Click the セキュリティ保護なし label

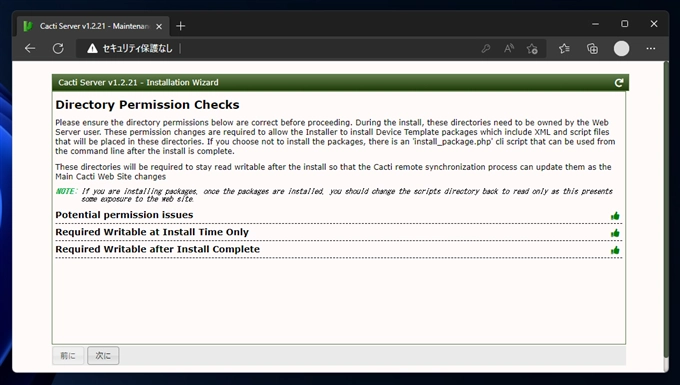[x=137, y=49]
